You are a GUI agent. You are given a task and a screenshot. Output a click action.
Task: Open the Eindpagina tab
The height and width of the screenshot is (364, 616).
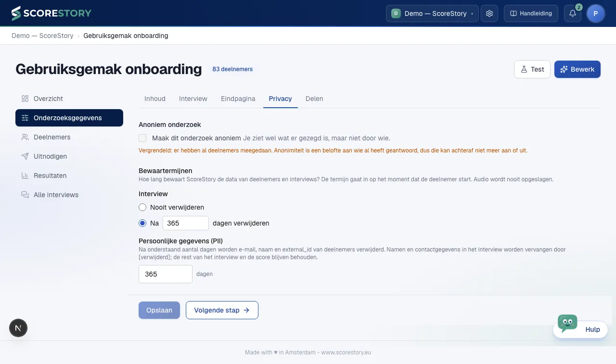238,99
